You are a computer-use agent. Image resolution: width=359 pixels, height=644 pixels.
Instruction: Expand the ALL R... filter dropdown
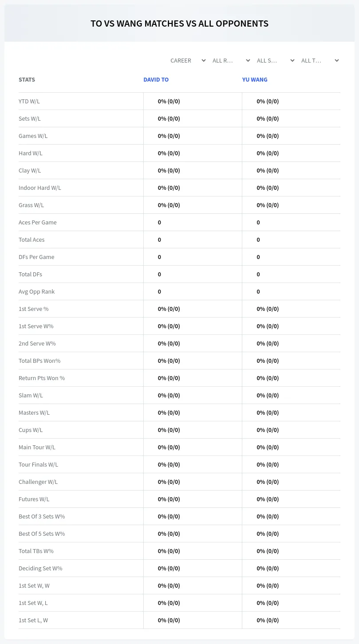231,60
